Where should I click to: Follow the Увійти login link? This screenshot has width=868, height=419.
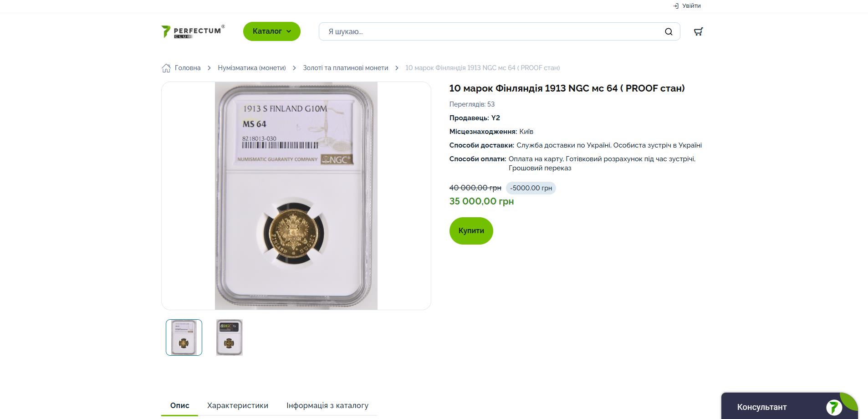[x=691, y=6]
